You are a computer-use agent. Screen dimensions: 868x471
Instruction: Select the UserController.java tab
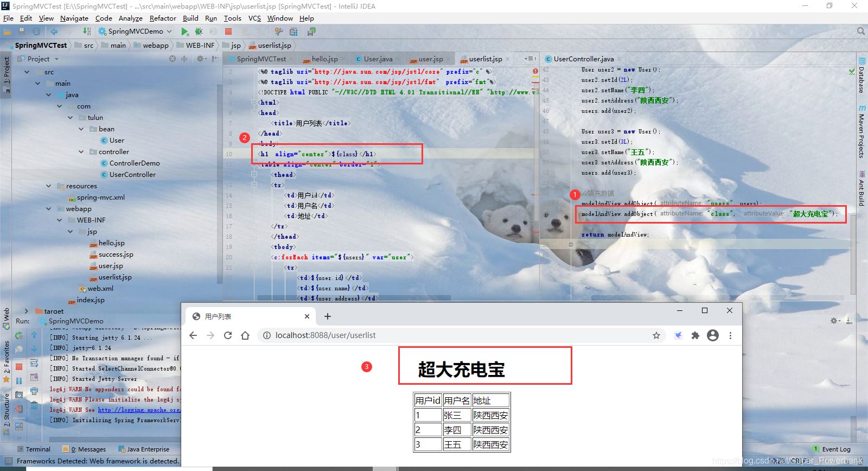[583, 59]
